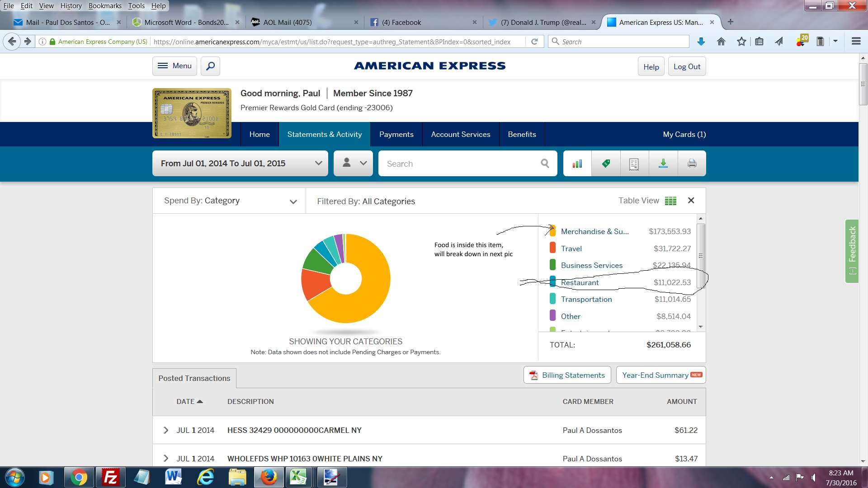Select the Statements & Activity tab
Image resolution: width=868 pixels, height=488 pixels.
(325, 134)
